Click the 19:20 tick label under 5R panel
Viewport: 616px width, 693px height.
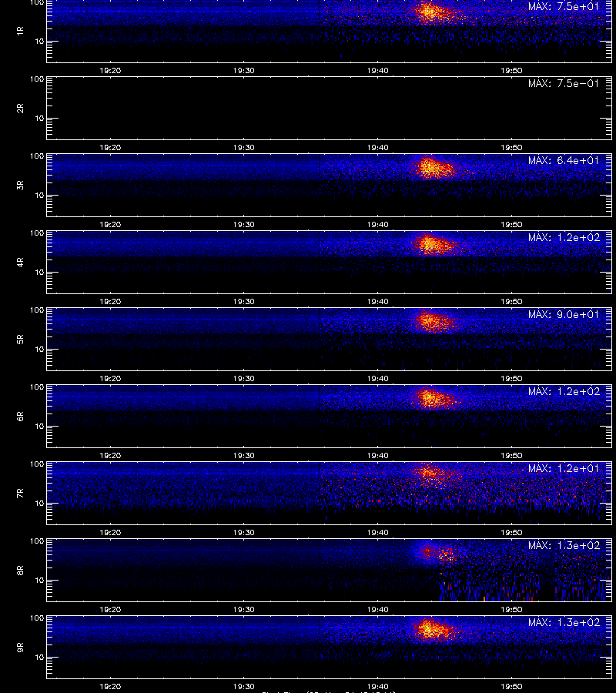coord(110,378)
